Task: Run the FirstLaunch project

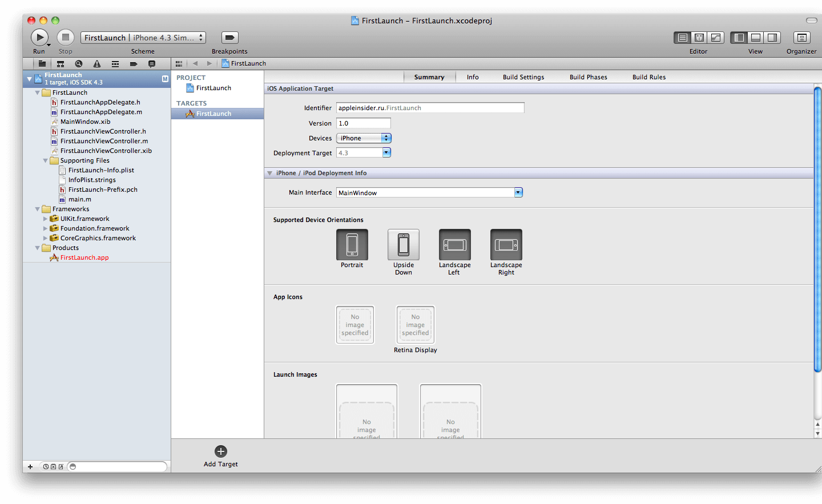Action: 39,38
